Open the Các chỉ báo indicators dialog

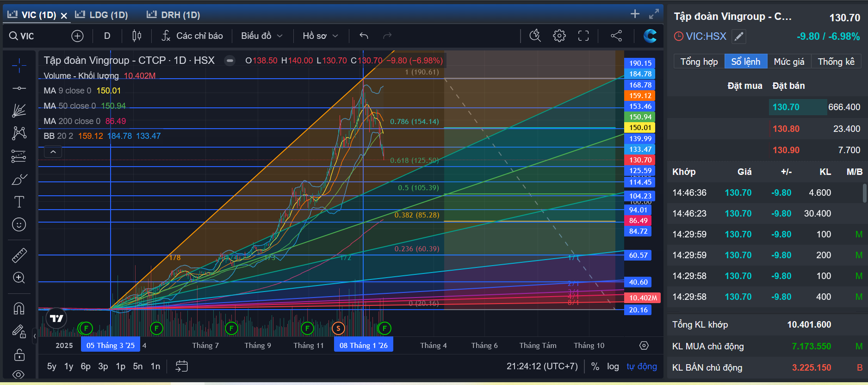point(192,36)
